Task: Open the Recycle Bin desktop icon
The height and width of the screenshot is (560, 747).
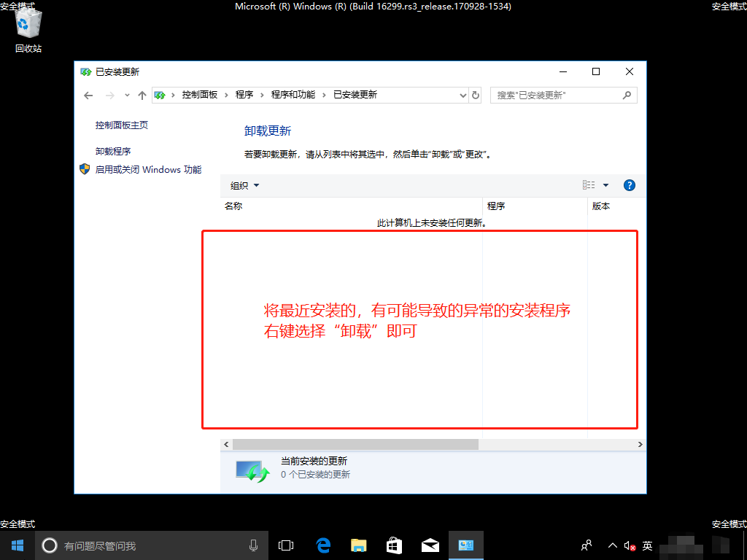Action: 28,28
